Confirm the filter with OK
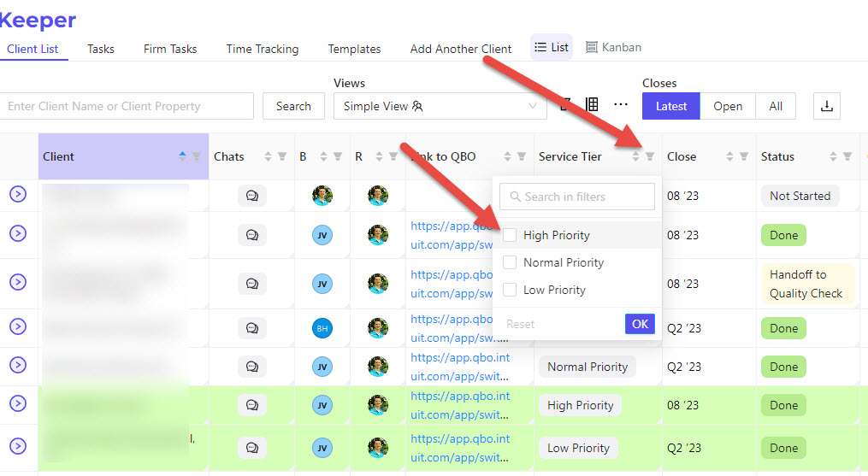Image resolution: width=868 pixels, height=476 pixels. coord(640,324)
